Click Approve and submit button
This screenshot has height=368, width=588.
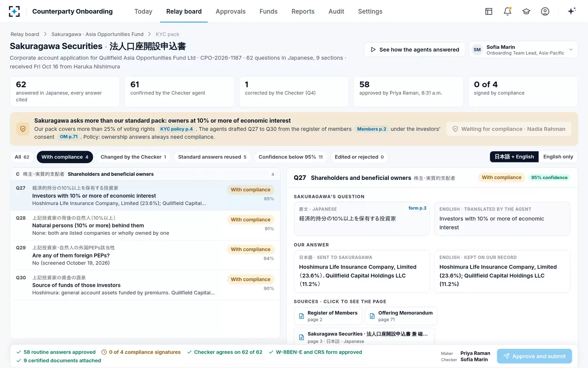[535, 356]
